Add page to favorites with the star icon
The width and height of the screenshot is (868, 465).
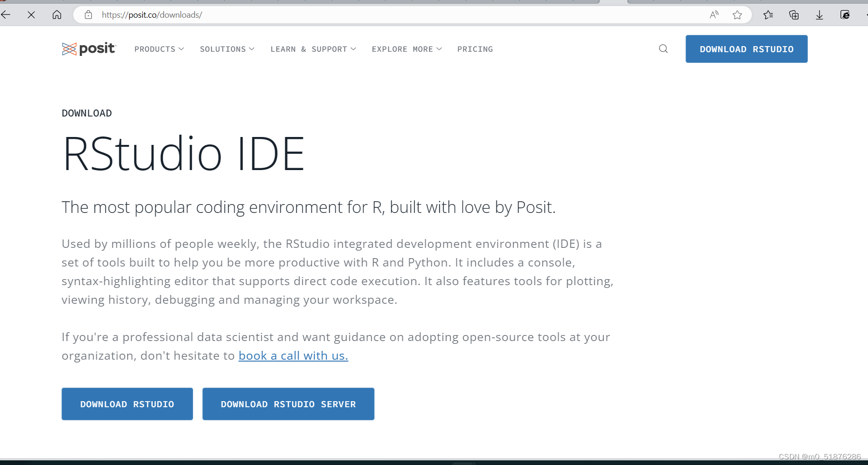coord(737,15)
